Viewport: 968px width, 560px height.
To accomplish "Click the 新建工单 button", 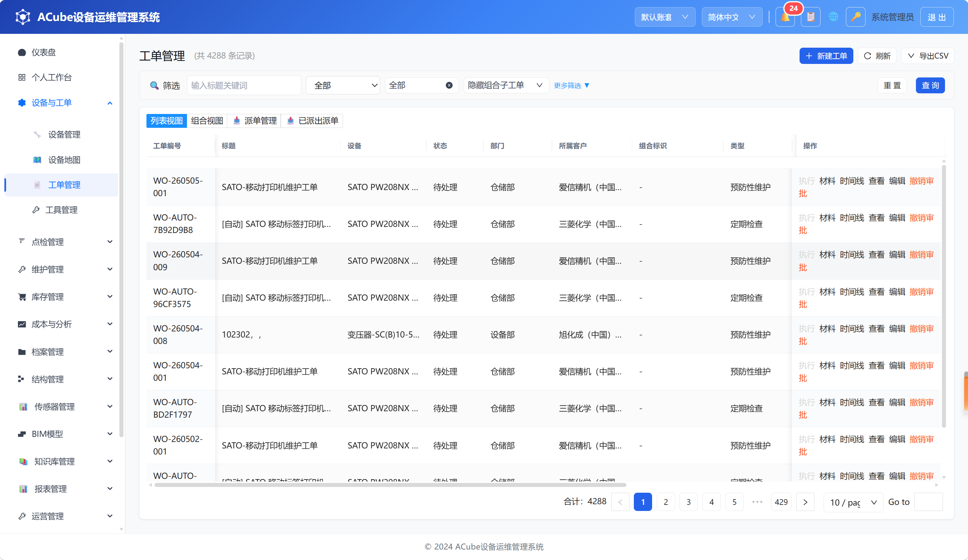I will pos(826,56).
